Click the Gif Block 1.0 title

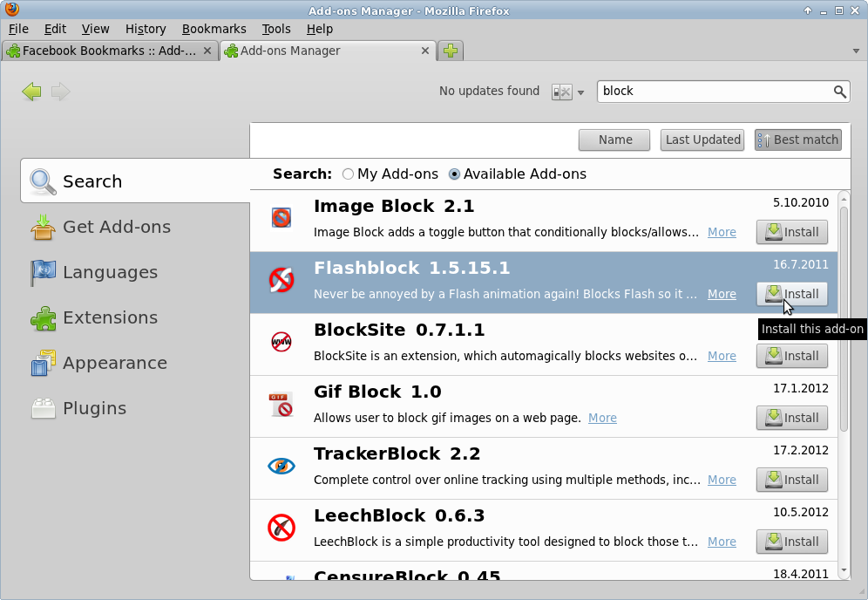click(377, 392)
